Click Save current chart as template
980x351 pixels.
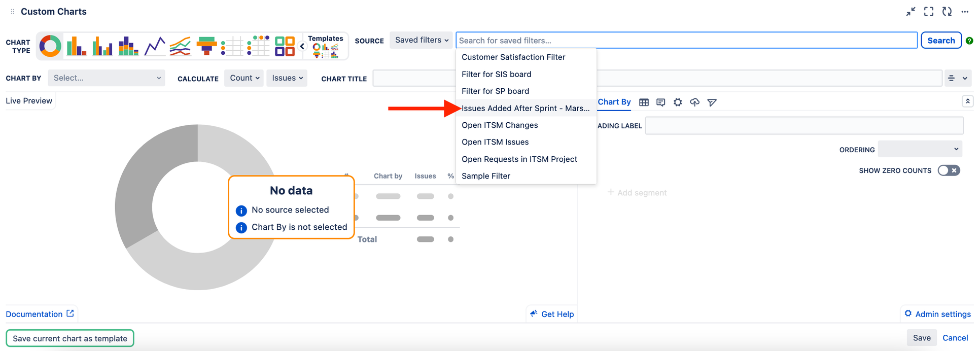click(70, 338)
